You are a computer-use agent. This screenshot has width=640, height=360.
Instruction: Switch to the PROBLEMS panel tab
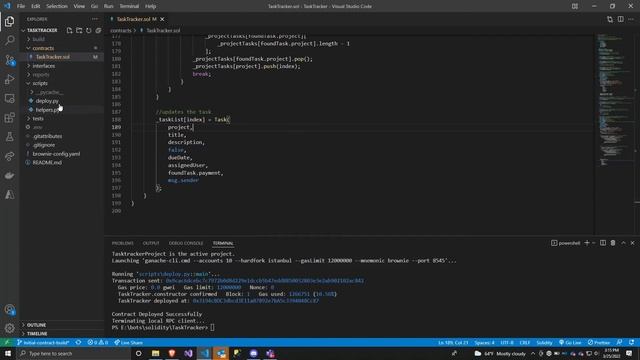[x=122, y=243]
